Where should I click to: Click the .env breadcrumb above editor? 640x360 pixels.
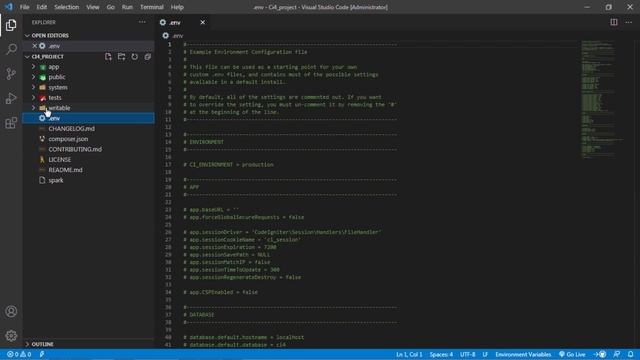(x=173, y=36)
